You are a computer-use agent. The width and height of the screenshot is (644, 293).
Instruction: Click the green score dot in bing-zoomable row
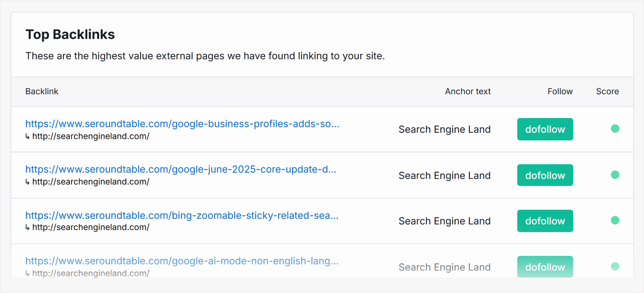point(615,220)
